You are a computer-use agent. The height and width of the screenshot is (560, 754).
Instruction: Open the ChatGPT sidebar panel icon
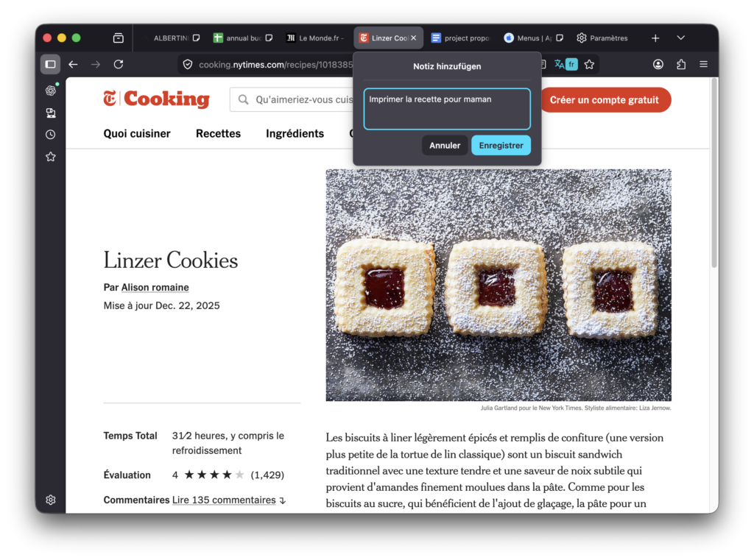coord(51,91)
